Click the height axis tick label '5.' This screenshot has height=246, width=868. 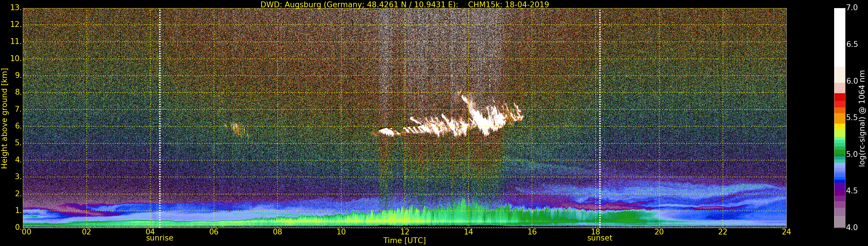click(x=18, y=143)
